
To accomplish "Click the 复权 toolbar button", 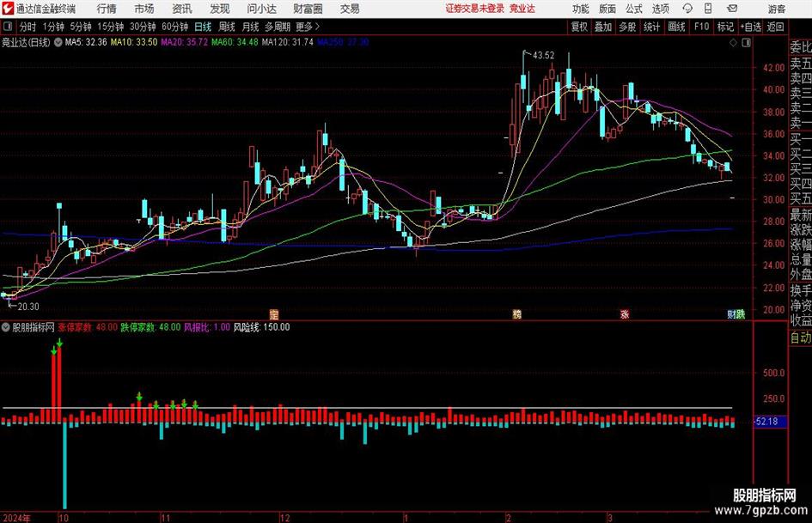I will tap(579, 27).
